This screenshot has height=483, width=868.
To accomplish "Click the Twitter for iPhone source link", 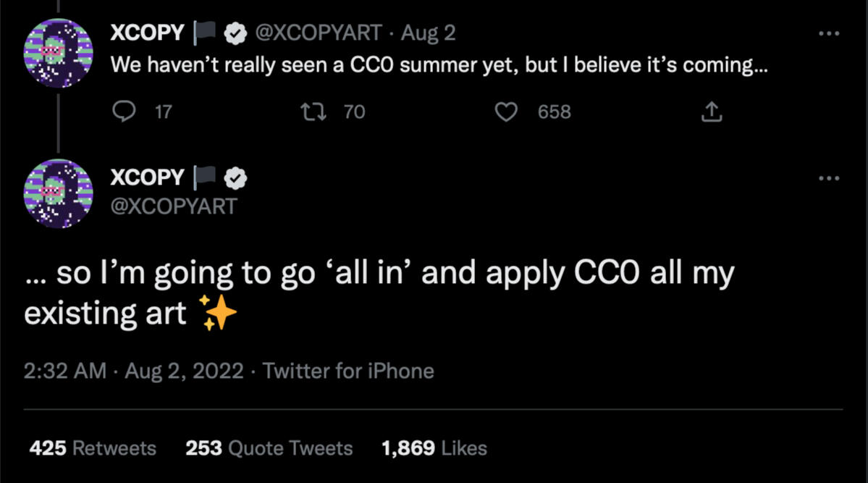I will [348, 371].
